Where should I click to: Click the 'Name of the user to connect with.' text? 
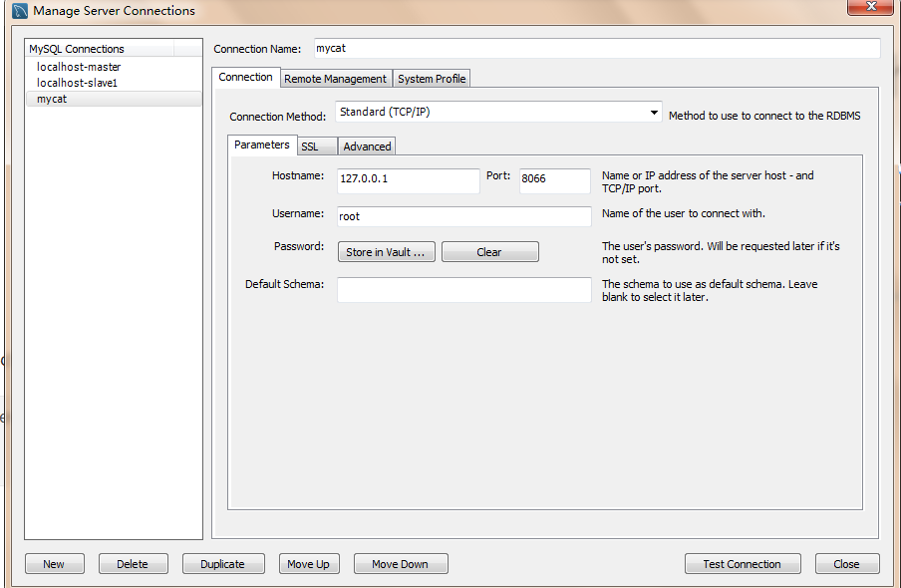tap(683, 213)
